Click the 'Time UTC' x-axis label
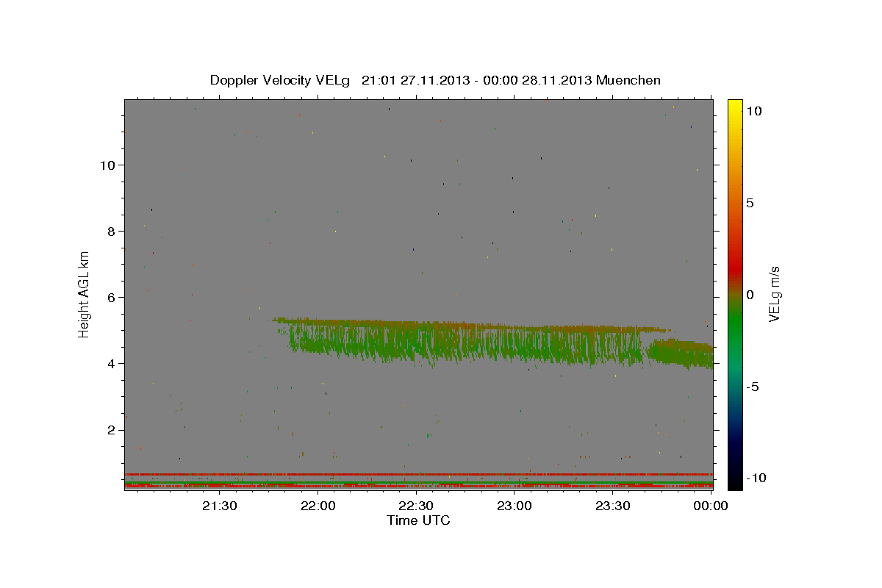 [x=418, y=520]
